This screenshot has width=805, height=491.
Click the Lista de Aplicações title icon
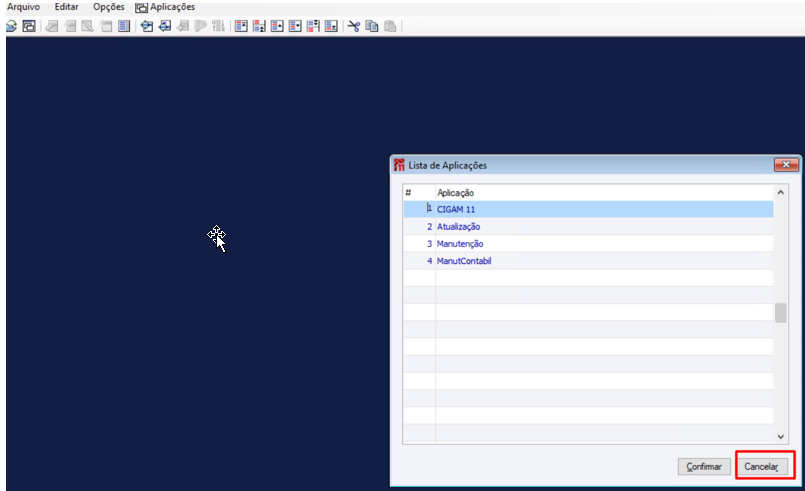(399, 165)
